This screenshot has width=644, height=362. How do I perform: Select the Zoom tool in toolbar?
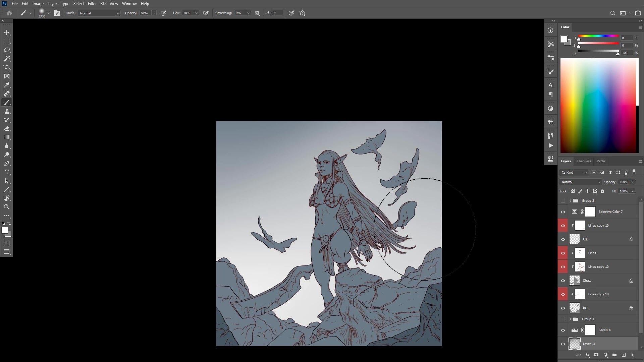(7, 207)
